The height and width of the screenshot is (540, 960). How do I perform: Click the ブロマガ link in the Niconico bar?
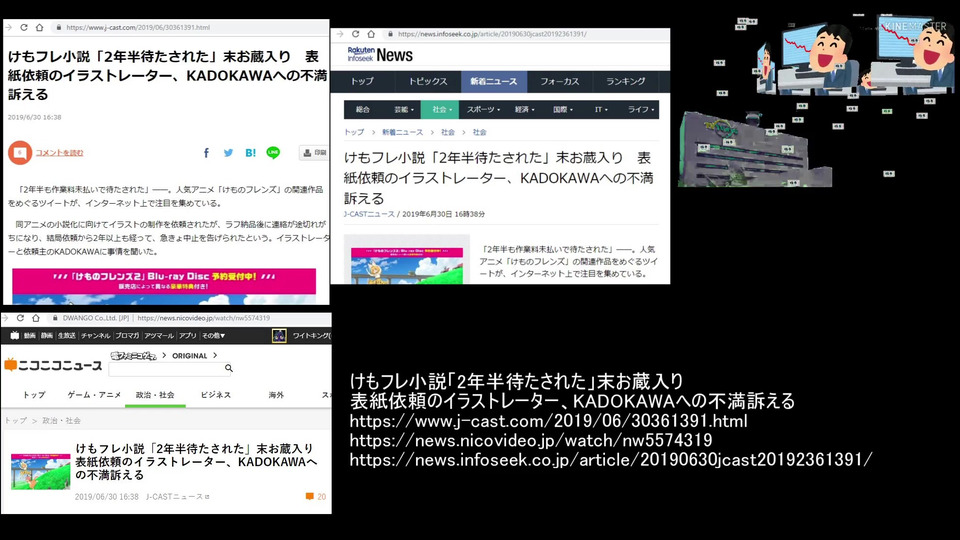[127, 336]
